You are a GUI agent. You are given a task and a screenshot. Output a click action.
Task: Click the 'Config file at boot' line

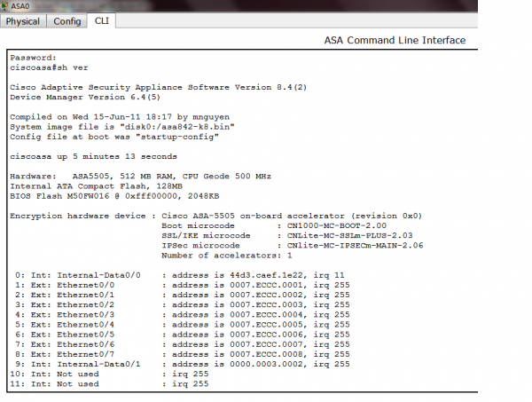tap(114, 137)
